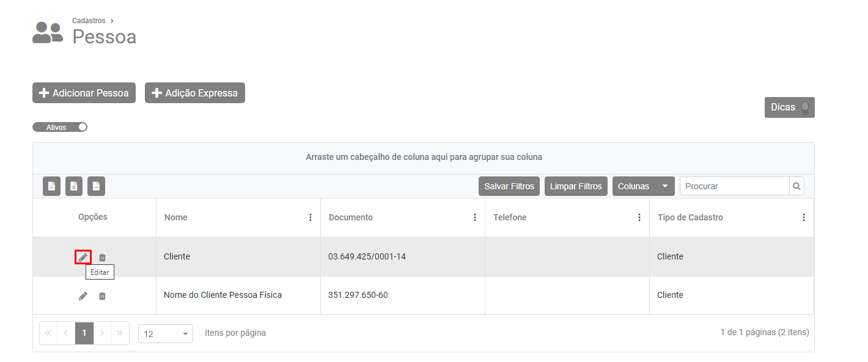Open the Nome column options menu
This screenshot has height=362, width=868.
pyautogui.click(x=311, y=217)
